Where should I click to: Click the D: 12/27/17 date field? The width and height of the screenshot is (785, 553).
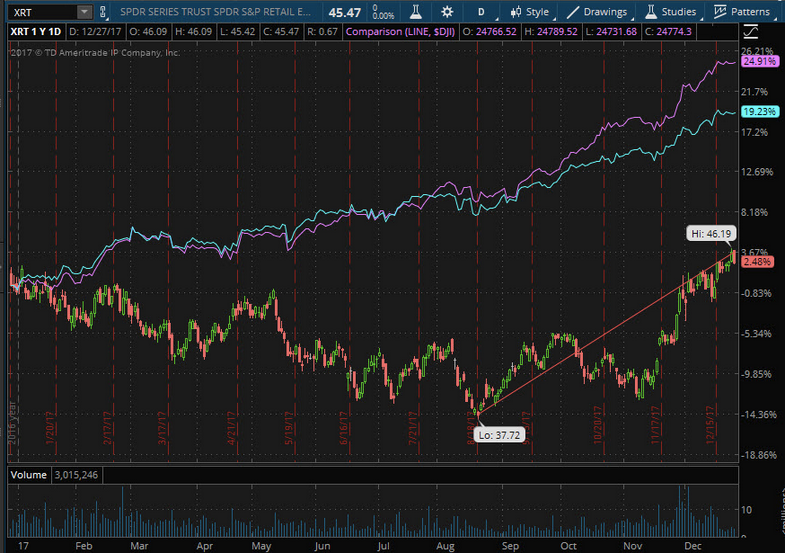pyautogui.click(x=95, y=32)
